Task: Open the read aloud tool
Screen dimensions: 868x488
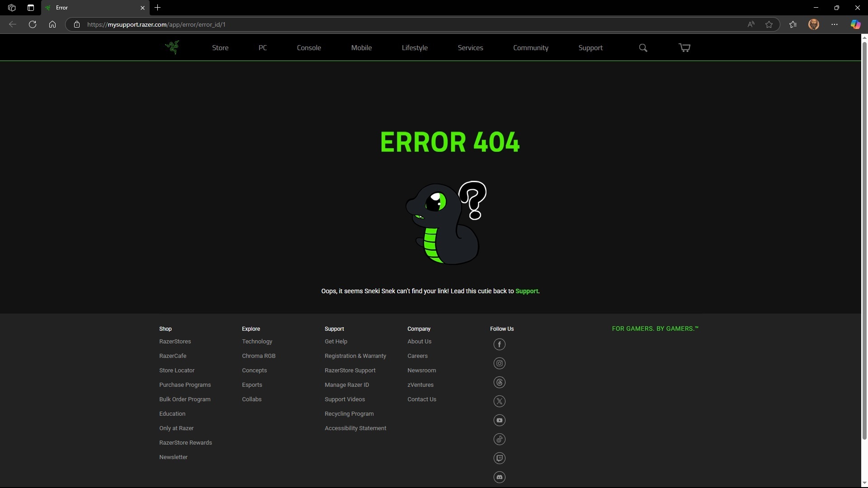Action: pyautogui.click(x=751, y=24)
